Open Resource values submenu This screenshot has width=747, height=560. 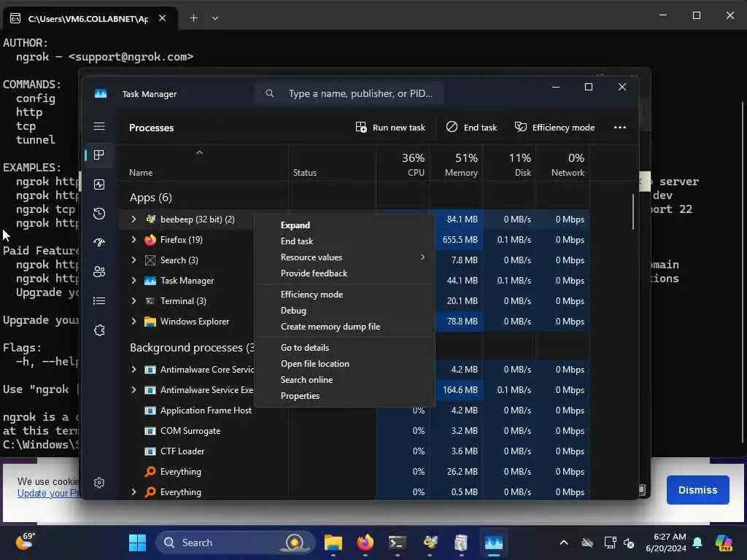pos(345,257)
